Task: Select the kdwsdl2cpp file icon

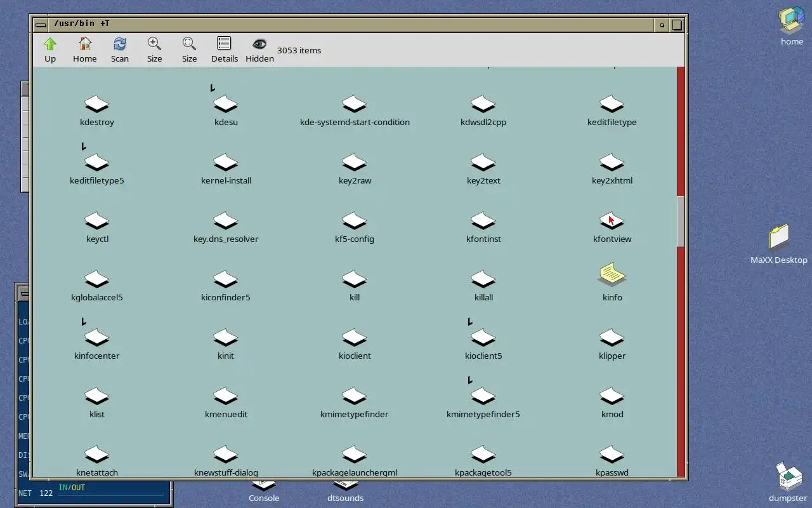Action: coord(483,104)
